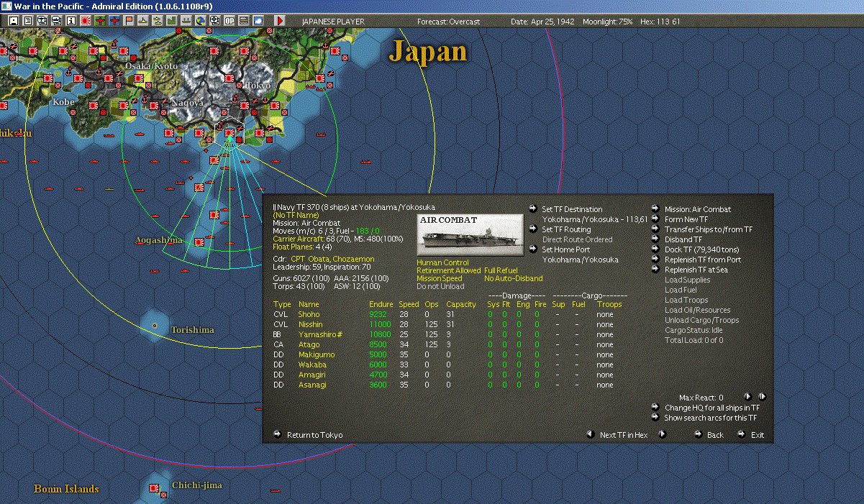The height and width of the screenshot is (504, 864).
Task: Click the (No TF Name) label
Action: [297, 215]
